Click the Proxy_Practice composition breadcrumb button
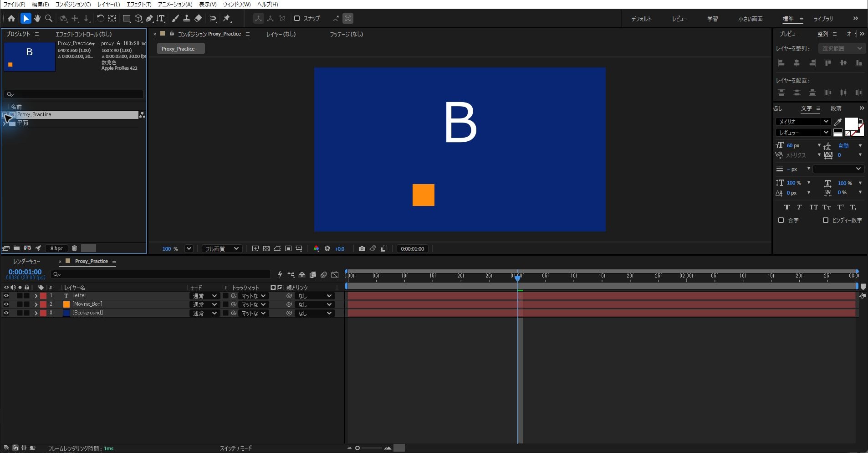Viewport: 868px width, 453px height. 181,49
